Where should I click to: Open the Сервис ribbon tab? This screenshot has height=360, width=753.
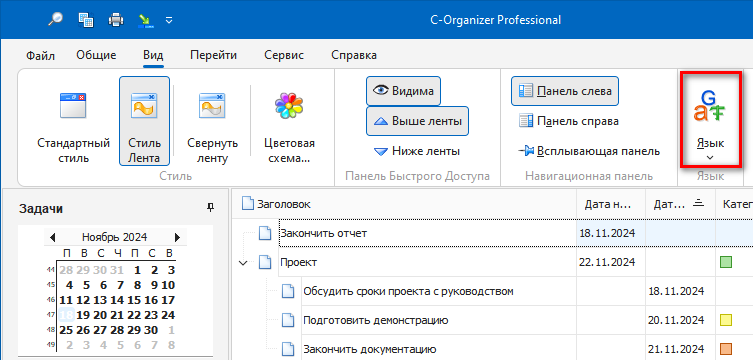(284, 55)
